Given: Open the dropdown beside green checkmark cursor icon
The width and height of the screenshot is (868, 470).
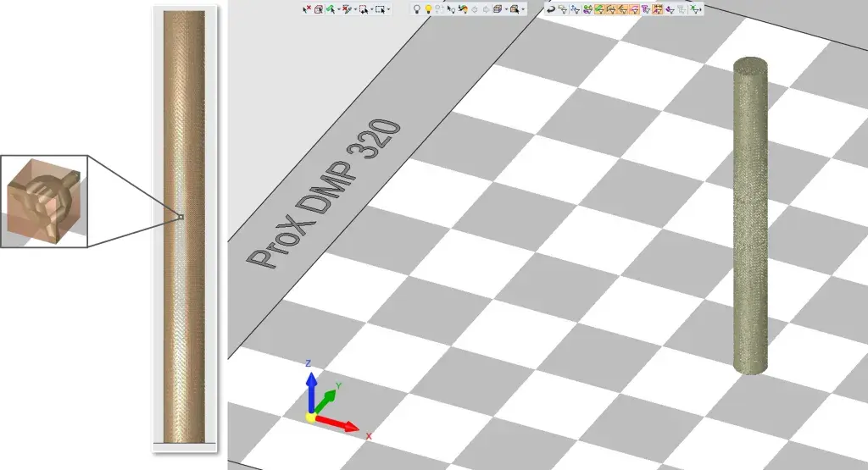Looking at the screenshot, I should [x=339, y=9].
